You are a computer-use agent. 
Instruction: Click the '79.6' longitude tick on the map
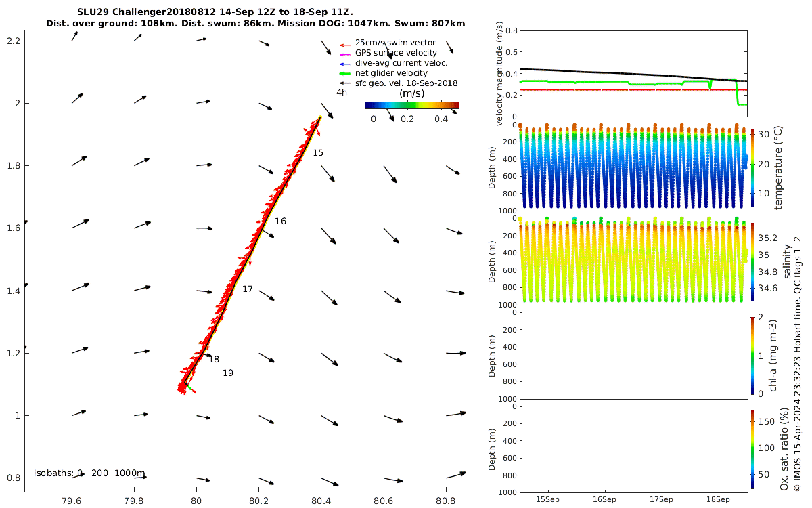[x=72, y=501]
